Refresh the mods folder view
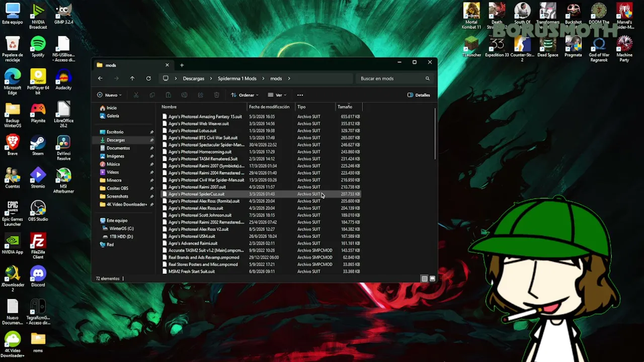 pos(148,78)
